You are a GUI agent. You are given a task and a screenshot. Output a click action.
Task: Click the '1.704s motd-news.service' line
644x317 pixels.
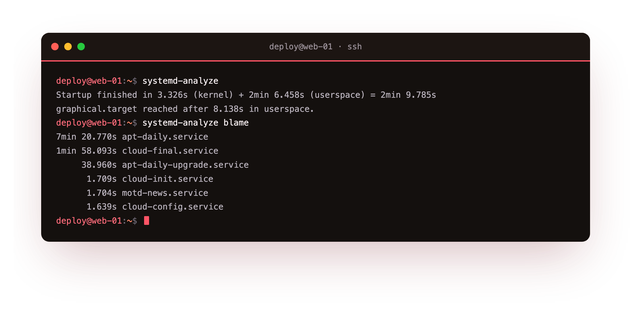coord(147,193)
